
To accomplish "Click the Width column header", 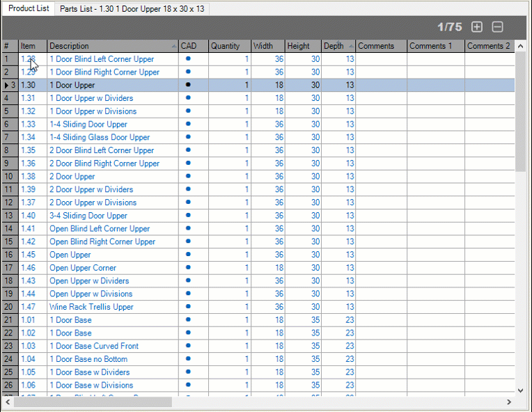I will (x=267, y=46).
